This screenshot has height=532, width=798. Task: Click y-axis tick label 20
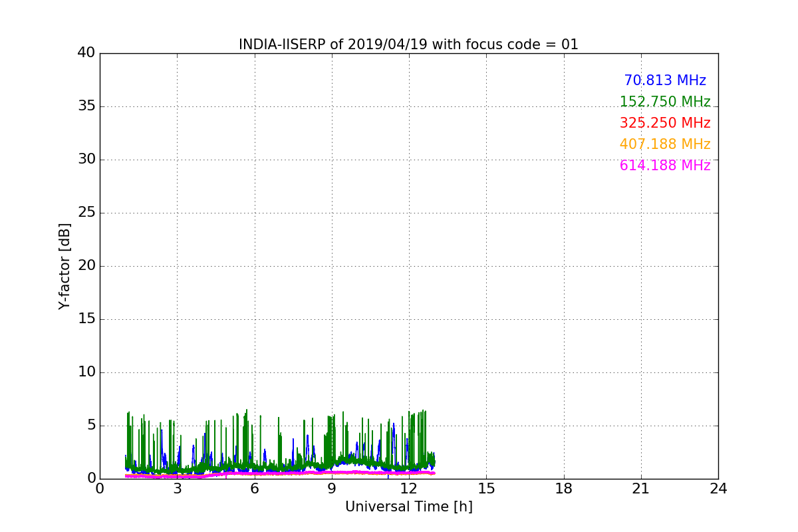coord(86,266)
